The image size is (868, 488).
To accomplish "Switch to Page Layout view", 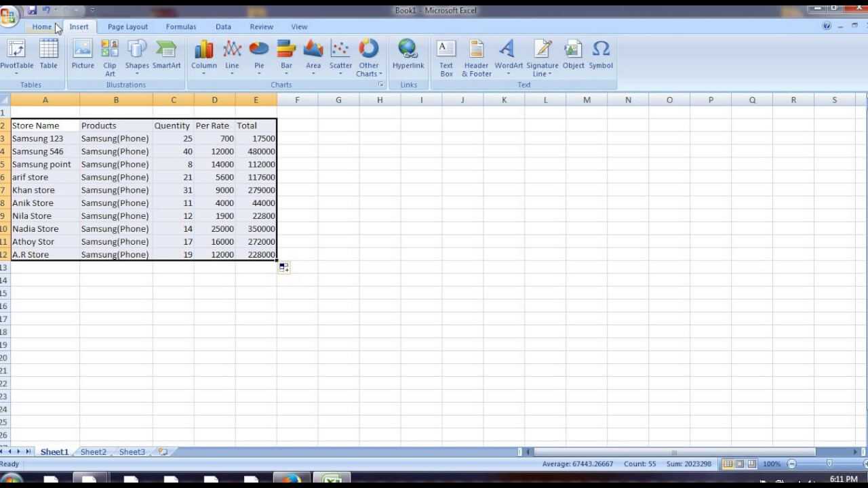I will coord(739,464).
